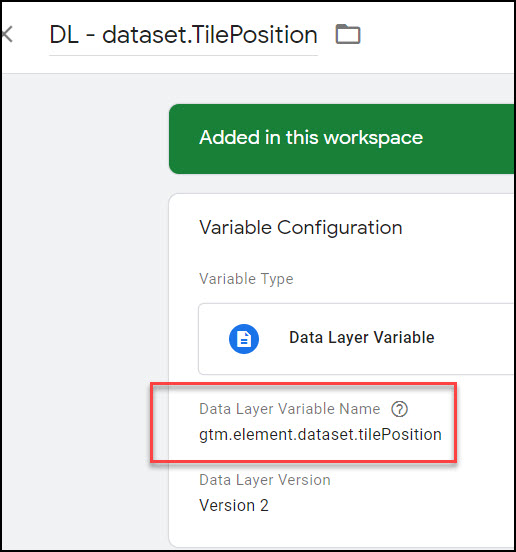
Task: Close the variable editor with the X
Action: (x=6, y=34)
